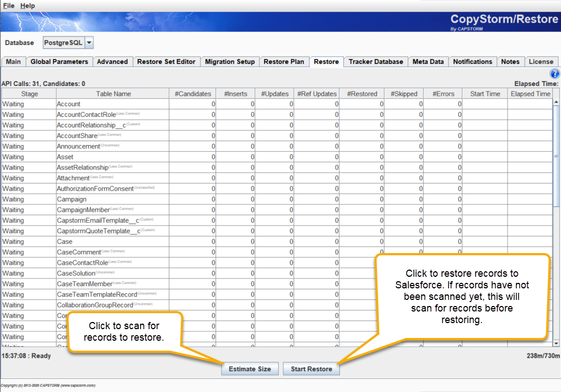Switch to the Meta Data tab
The image size is (561, 392).
point(428,62)
